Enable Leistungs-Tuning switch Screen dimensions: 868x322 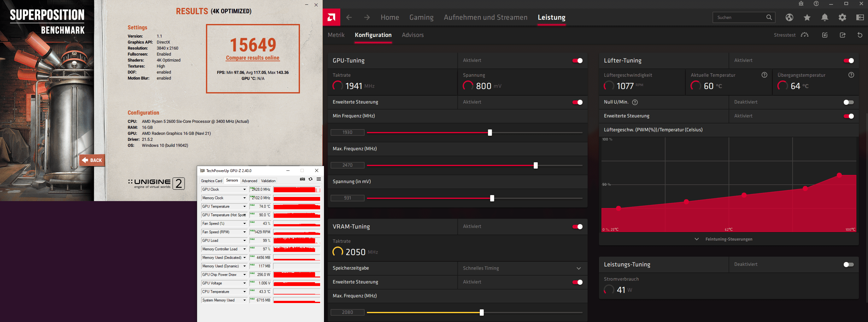pyautogui.click(x=848, y=265)
